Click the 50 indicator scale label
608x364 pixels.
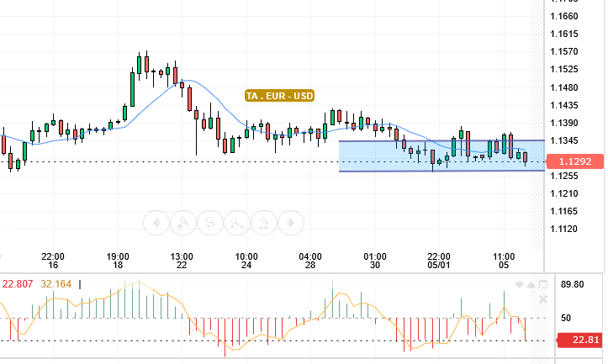[x=566, y=319]
